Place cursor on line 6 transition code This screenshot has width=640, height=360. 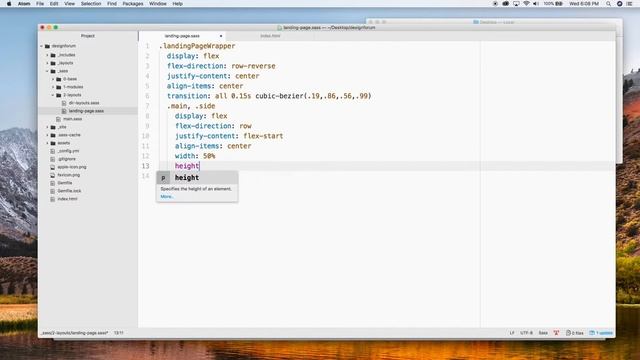269,96
